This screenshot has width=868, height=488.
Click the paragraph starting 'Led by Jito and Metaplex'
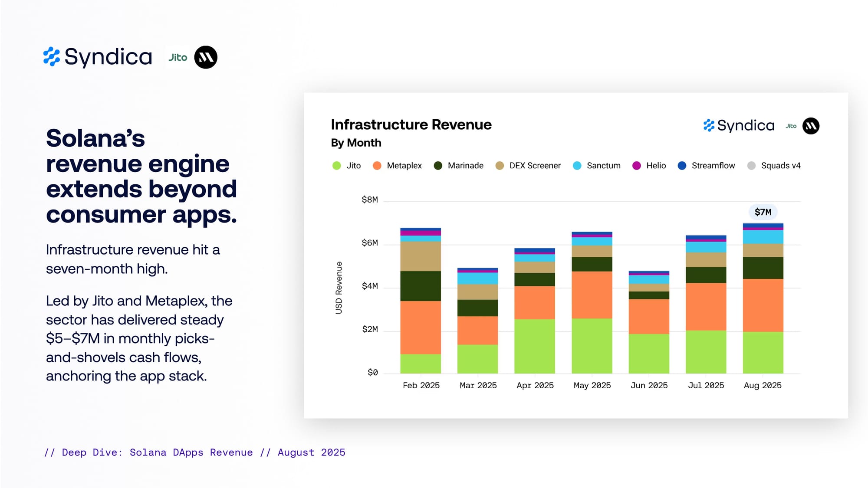[139, 338]
